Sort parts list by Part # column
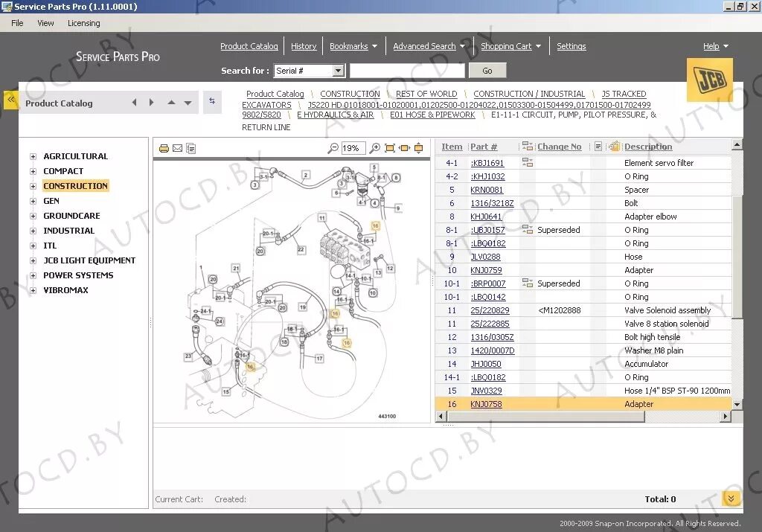Viewport: 762px width, 532px height. tap(484, 147)
